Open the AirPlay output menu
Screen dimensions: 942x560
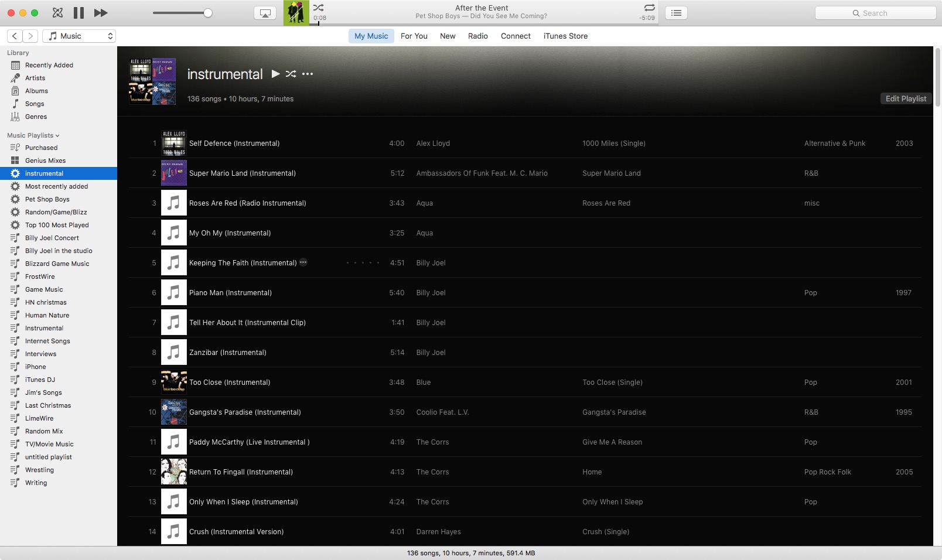pyautogui.click(x=265, y=13)
